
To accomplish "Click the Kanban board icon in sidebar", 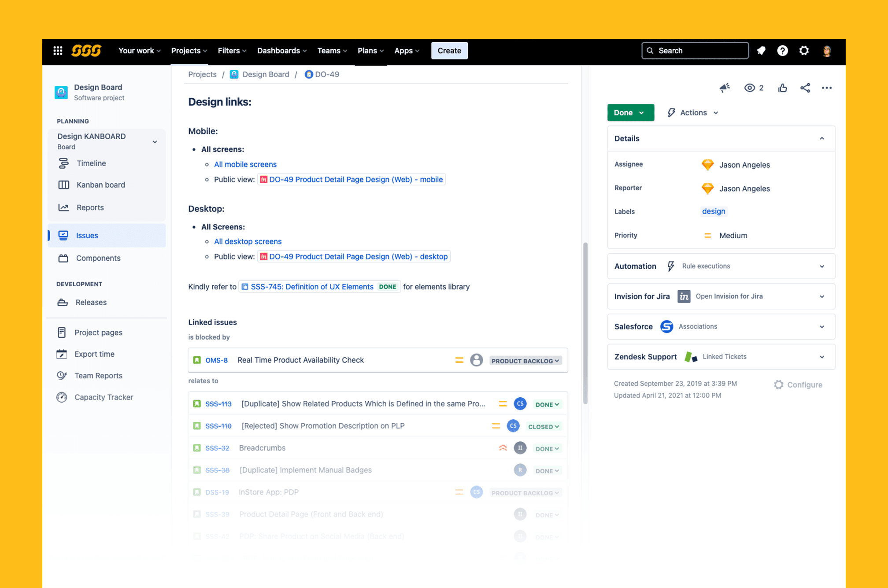I will click(63, 185).
